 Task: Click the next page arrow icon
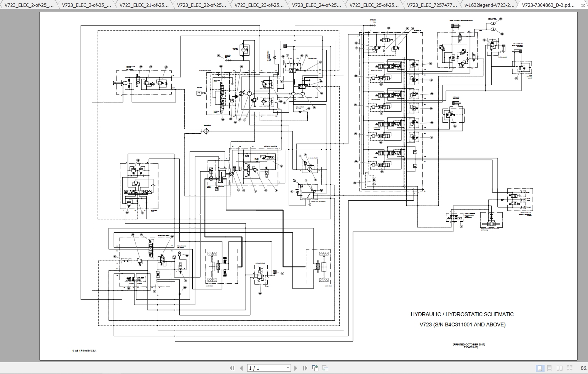point(296,368)
